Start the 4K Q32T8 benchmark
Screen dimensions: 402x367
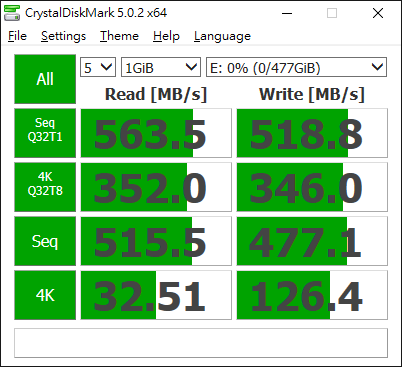coord(45,187)
